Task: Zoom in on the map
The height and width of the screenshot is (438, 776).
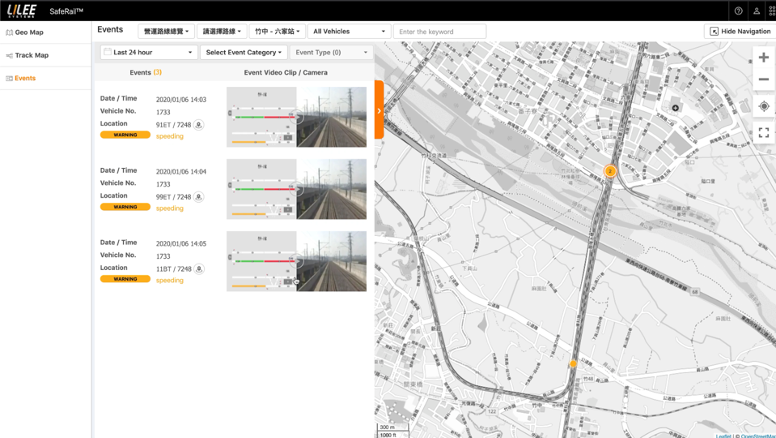Action: point(764,57)
